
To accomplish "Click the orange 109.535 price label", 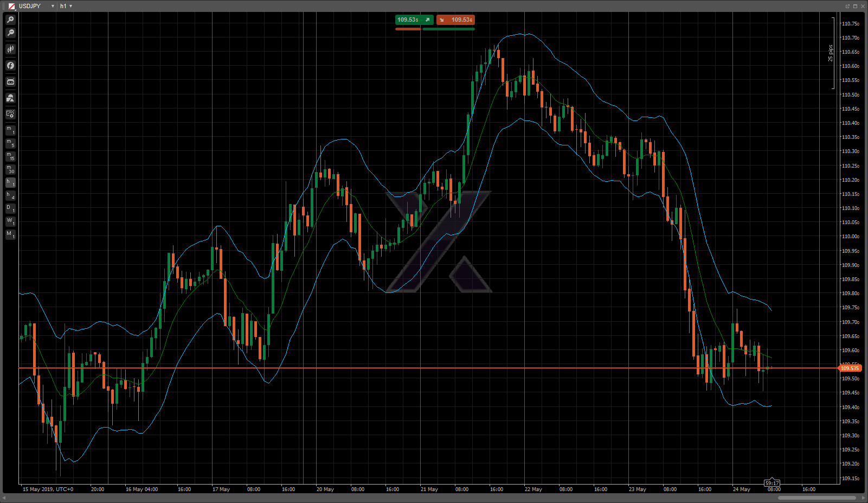I will pyautogui.click(x=849, y=368).
